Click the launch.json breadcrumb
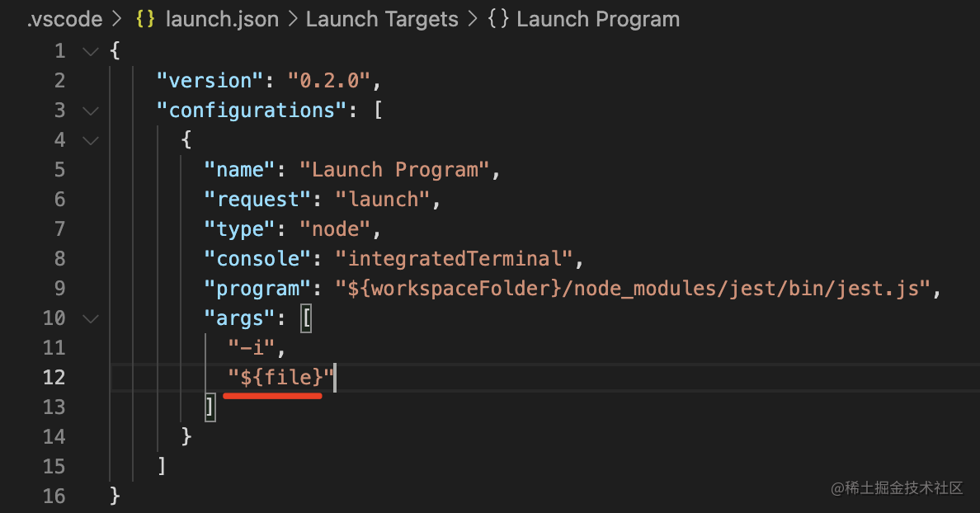Screen dimensions: 980x513 pos(222,19)
